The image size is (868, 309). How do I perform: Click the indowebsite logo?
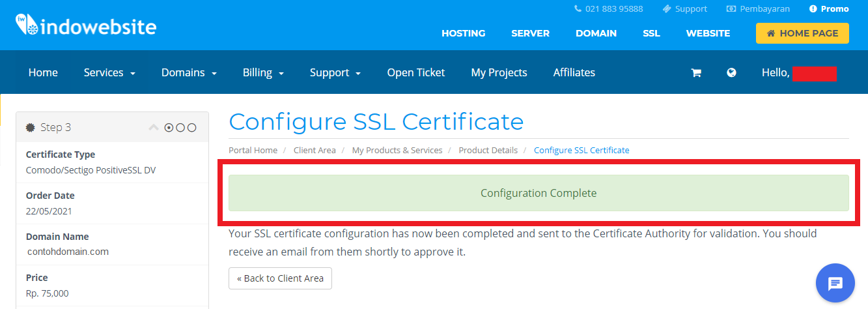coord(86,26)
